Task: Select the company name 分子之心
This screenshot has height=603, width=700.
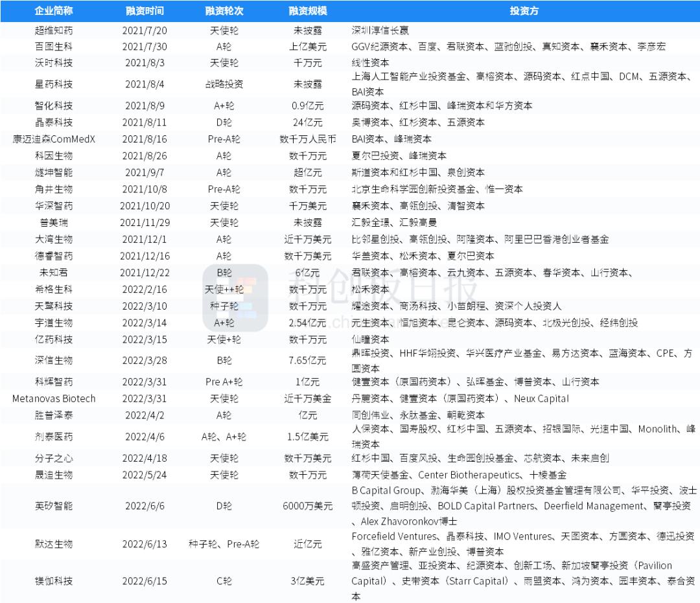Action: click(54, 458)
